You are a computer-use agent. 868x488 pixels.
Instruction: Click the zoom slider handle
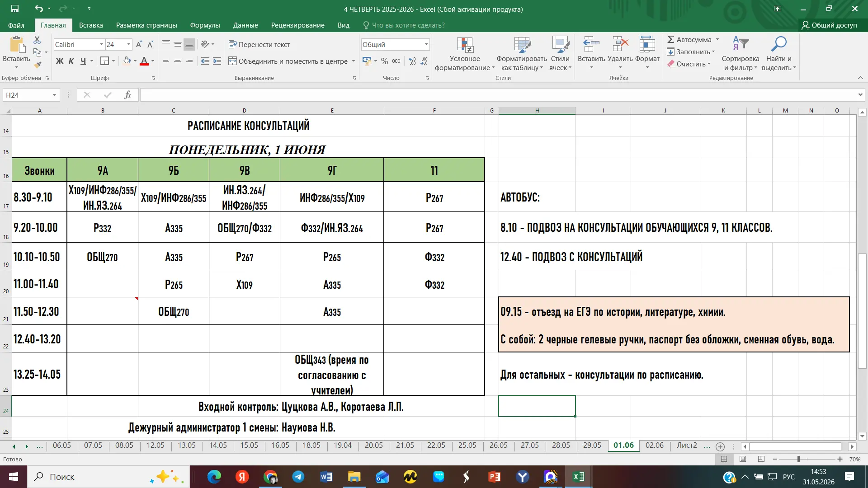pos(798,459)
